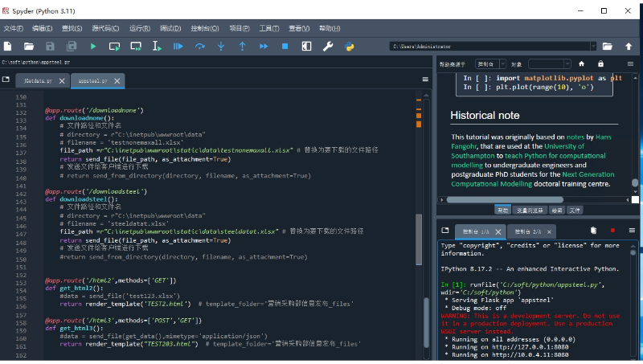Clear console using the document icon
643x364 pixels.
593,231
